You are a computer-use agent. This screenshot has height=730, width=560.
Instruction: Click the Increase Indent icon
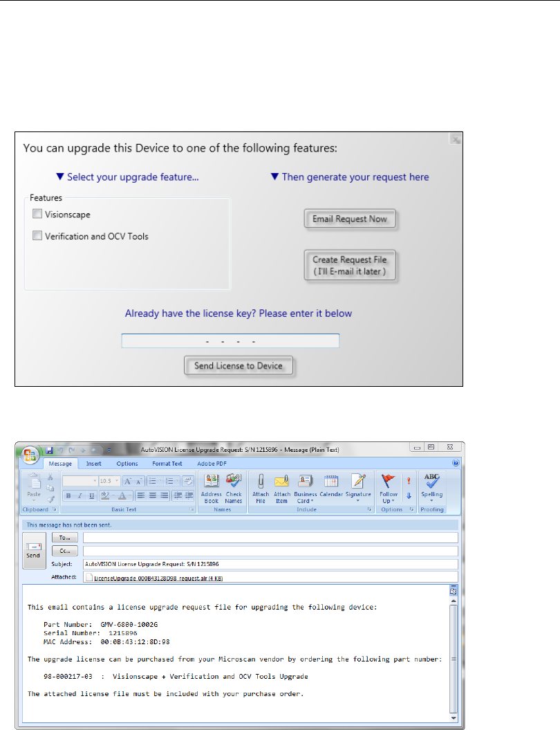(x=189, y=495)
